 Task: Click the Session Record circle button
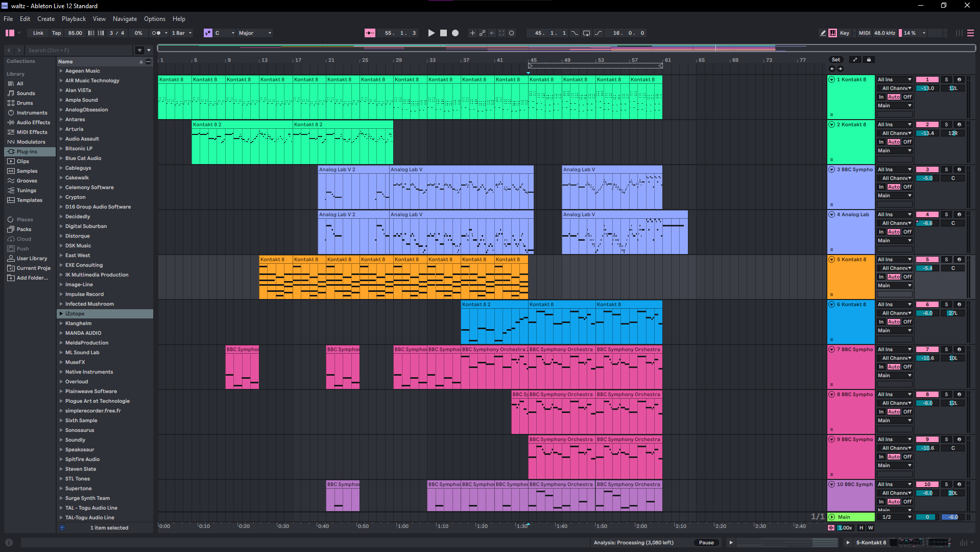(x=511, y=33)
